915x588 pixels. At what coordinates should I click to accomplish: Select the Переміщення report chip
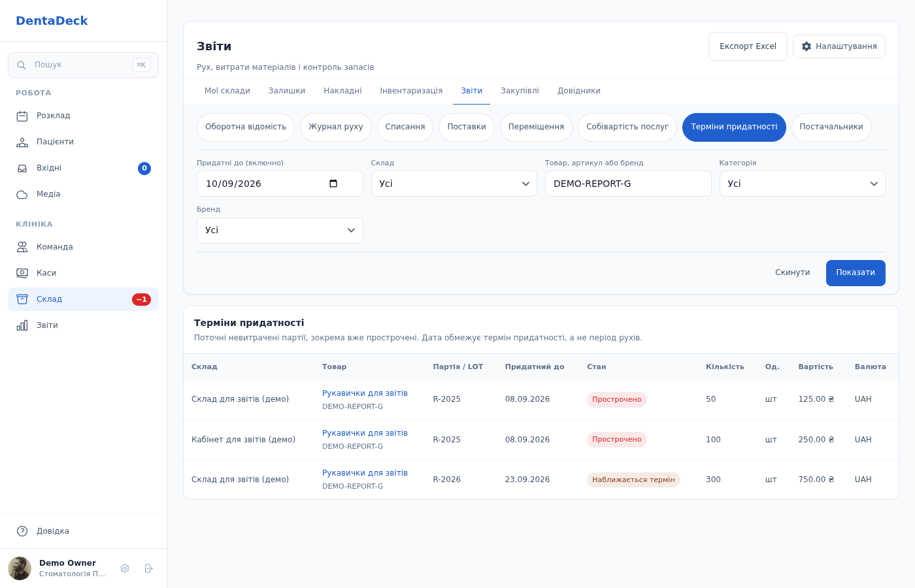pos(536,127)
